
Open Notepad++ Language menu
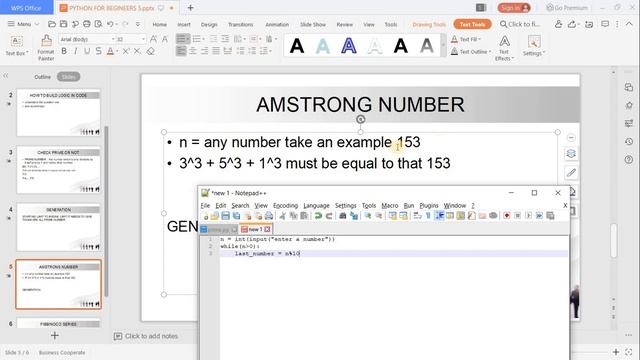point(316,206)
